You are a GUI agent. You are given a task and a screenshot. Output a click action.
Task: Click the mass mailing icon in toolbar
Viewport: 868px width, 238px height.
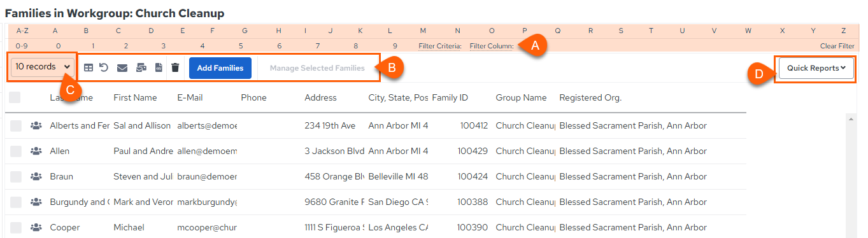(x=141, y=67)
